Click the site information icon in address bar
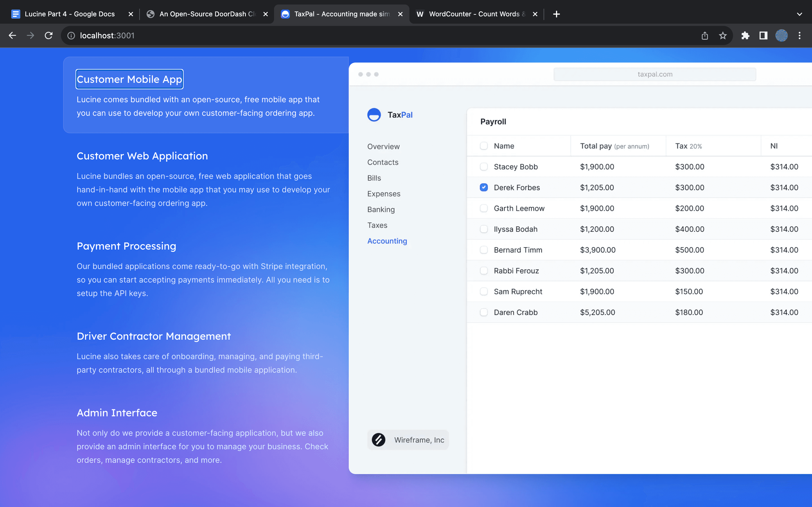This screenshot has height=507, width=812. coord(71,35)
